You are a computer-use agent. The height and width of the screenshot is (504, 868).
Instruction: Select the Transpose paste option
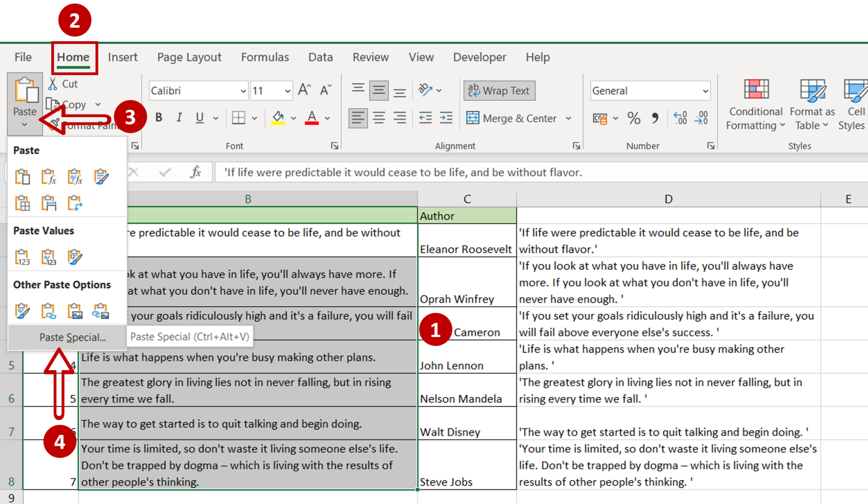tap(75, 202)
